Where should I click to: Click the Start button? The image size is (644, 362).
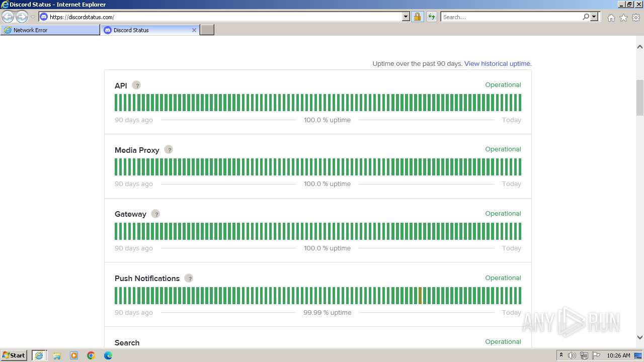coord(14,355)
